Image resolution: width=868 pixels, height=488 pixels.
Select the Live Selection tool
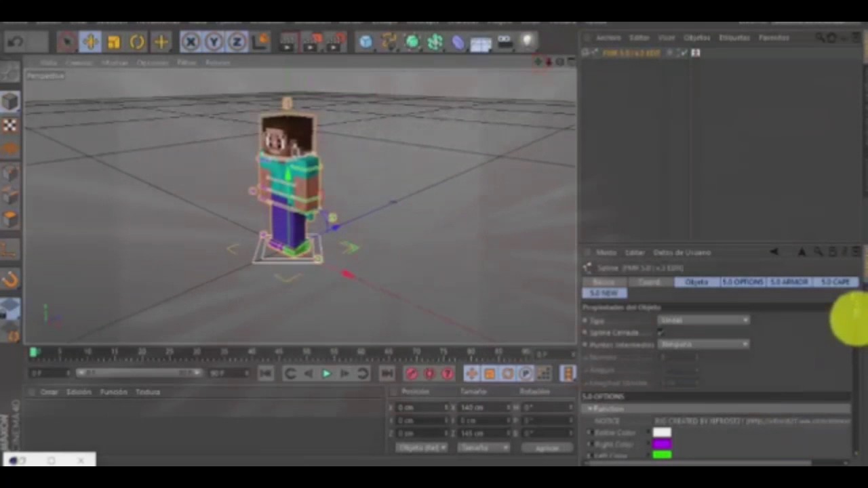point(66,42)
